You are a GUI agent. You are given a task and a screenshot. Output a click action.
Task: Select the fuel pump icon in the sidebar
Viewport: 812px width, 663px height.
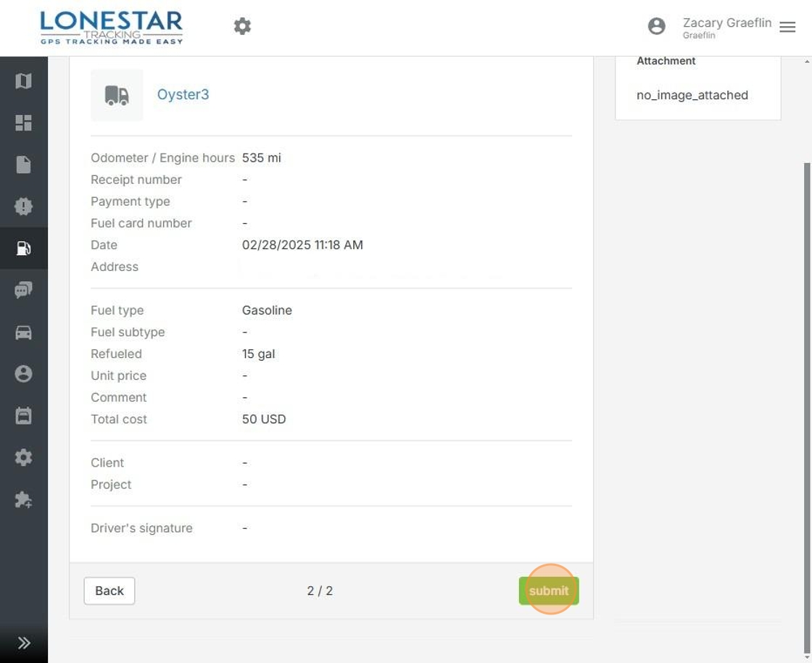(x=23, y=249)
